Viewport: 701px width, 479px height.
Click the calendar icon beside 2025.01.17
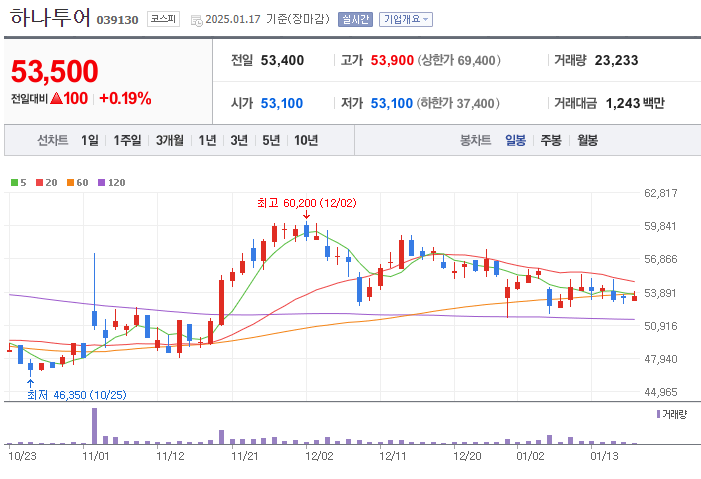coord(196,21)
